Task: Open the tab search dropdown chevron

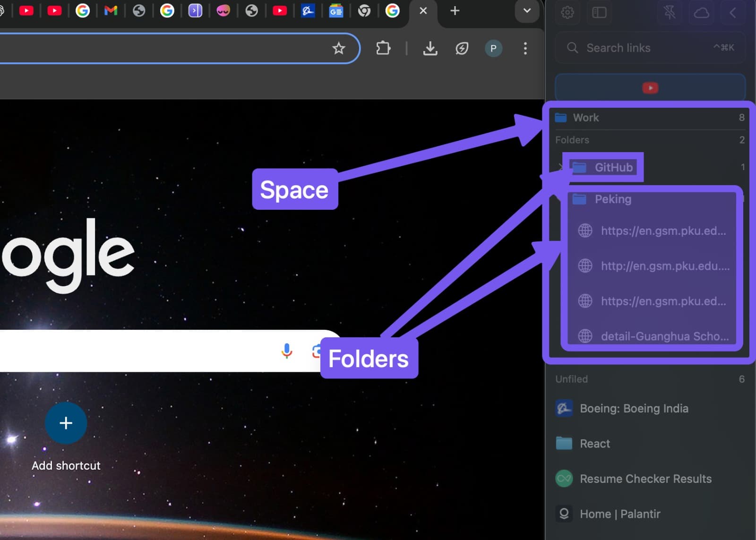Action: [x=527, y=11]
